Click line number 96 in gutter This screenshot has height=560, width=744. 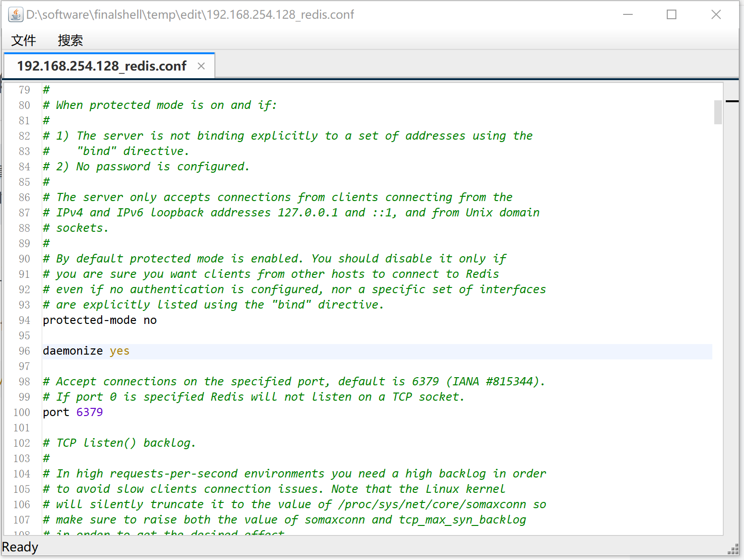click(x=24, y=351)
